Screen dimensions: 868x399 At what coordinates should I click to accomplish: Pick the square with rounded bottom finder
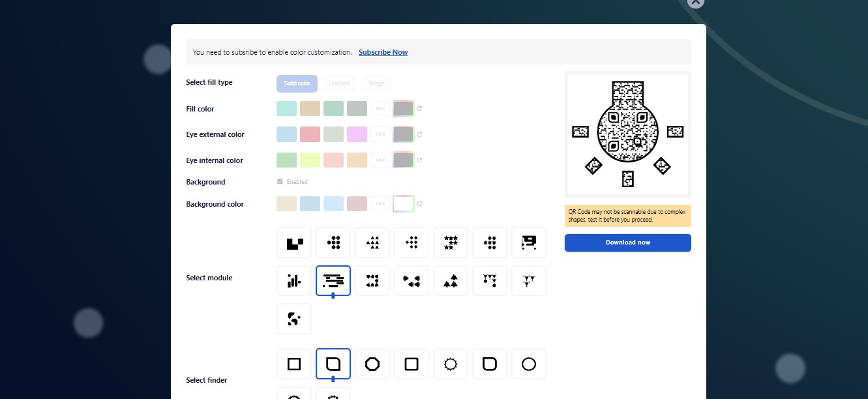(x=490, y=364)
